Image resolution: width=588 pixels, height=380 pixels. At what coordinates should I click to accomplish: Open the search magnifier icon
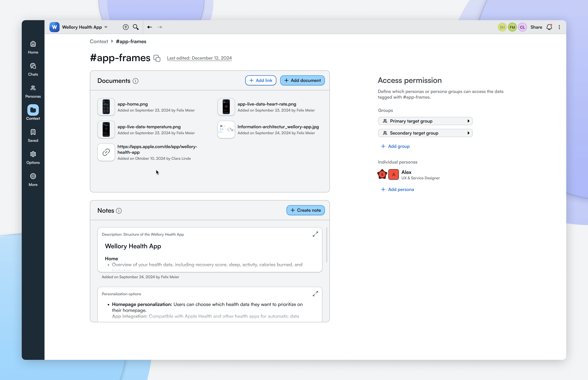point(135,27)
